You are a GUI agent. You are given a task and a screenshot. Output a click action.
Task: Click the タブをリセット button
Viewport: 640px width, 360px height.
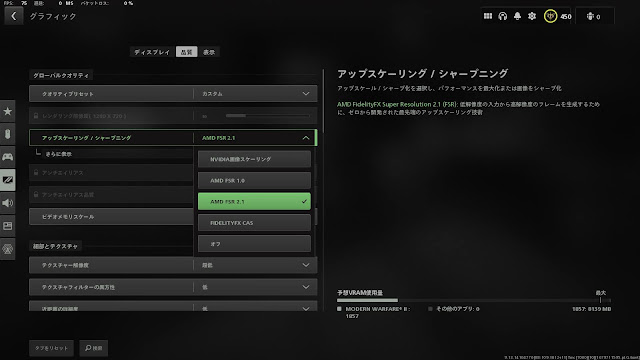pyautogui.click(x=51, y=348)
